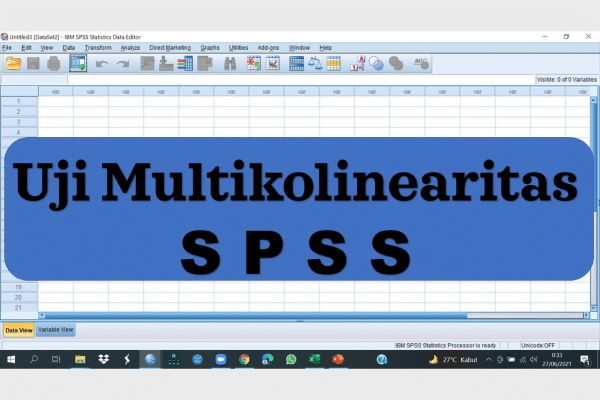Screen dimensions: 600x400
Task: Open Dropbox from the taskbar
Action: point(103,359)
